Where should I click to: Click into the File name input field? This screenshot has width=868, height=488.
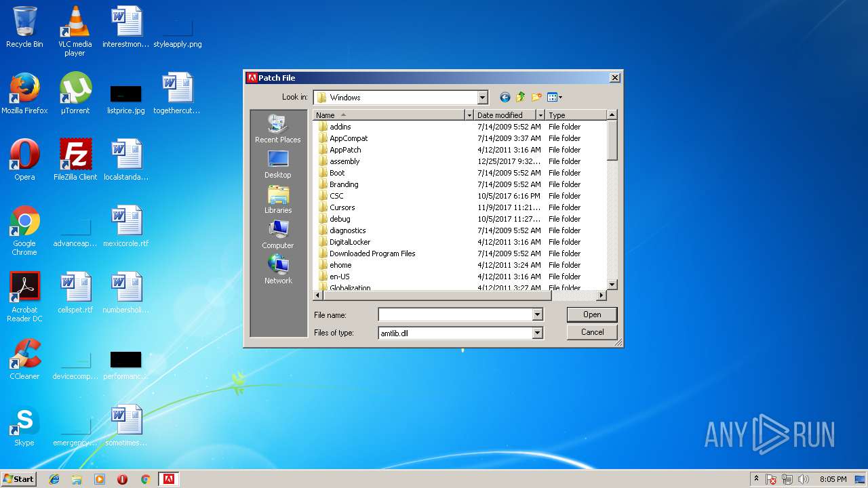[455, 314]
